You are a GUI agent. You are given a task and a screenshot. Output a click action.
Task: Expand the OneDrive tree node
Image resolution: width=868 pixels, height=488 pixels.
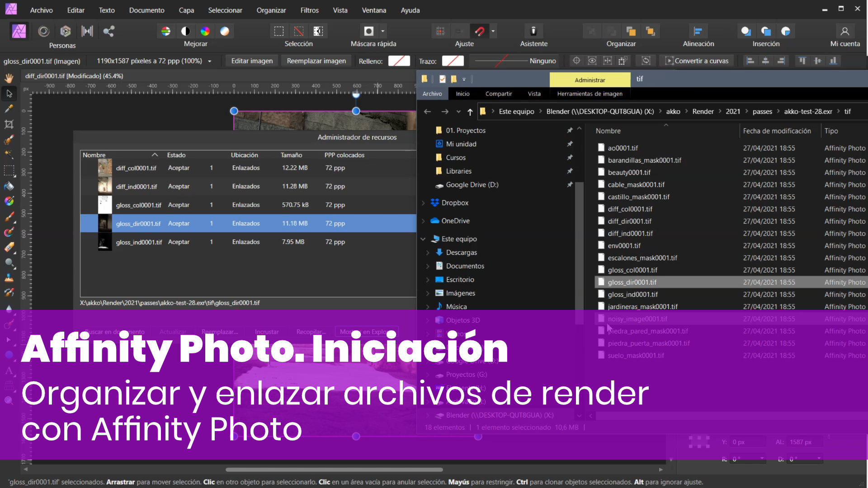coord(423,221)
